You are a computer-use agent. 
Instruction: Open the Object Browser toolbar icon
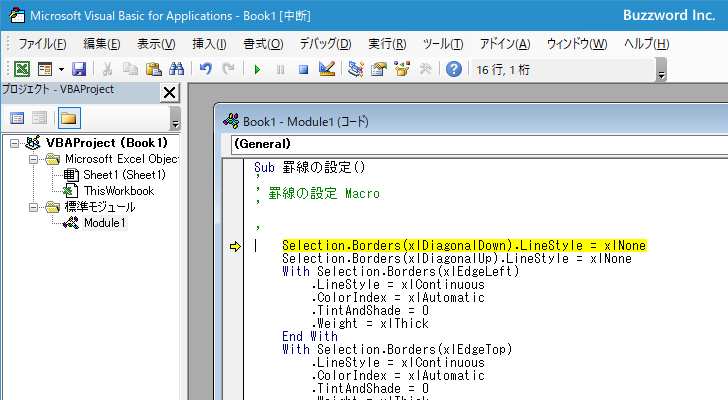point(402,69)
